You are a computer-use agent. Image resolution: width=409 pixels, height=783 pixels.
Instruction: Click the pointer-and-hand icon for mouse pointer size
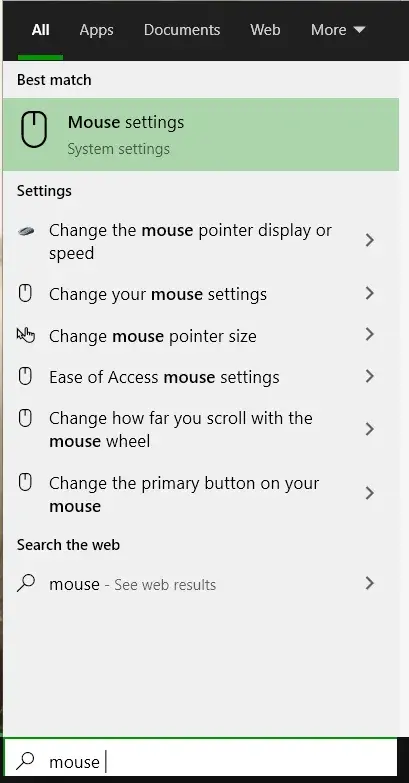(25, 335)
